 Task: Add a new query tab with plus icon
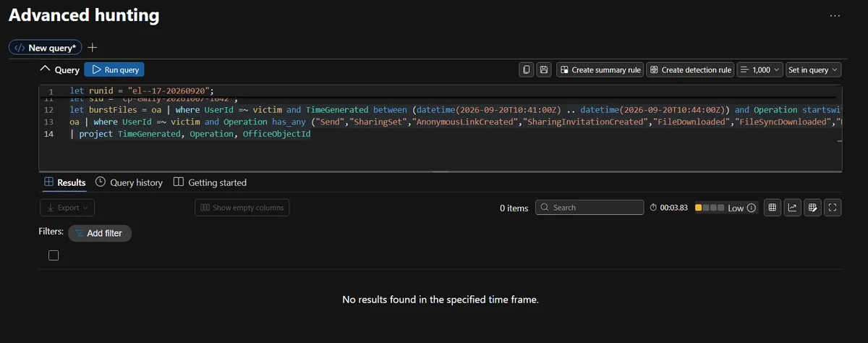[93, 48]
